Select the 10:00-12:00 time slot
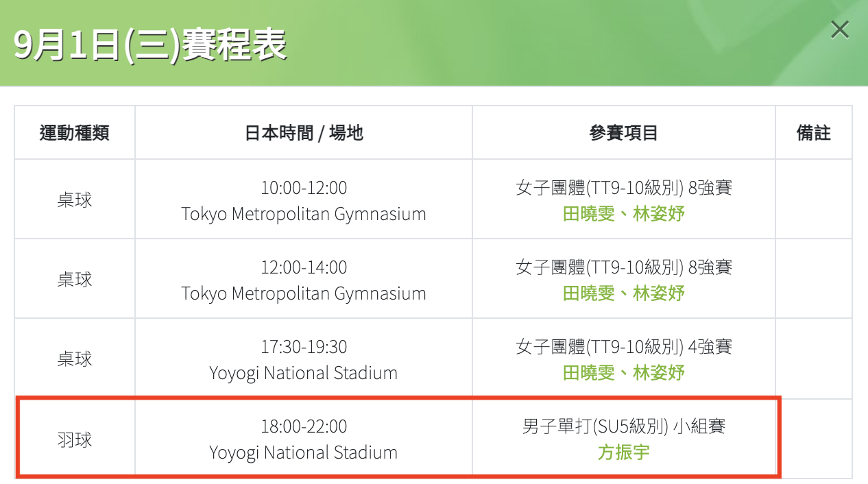Viewport: 868px width, 484px height. [x=303, y=188]
